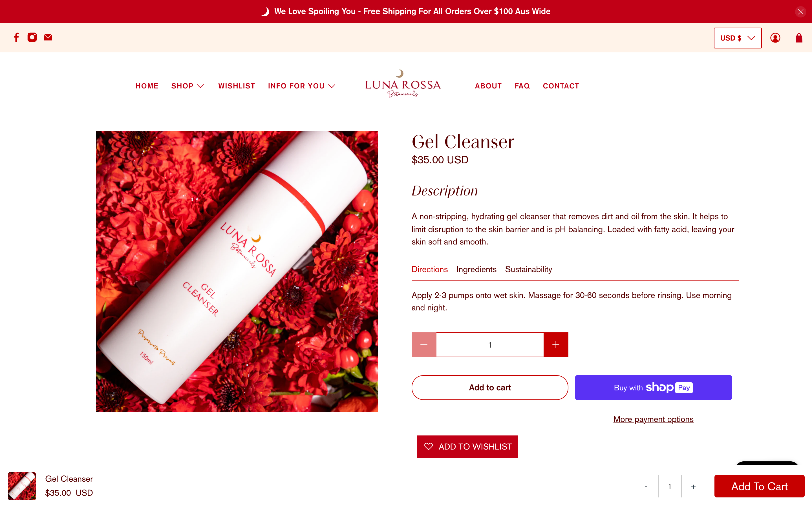Click the email envelope icon
This screenshot has width=812, height=507.
tap(48, 37)
